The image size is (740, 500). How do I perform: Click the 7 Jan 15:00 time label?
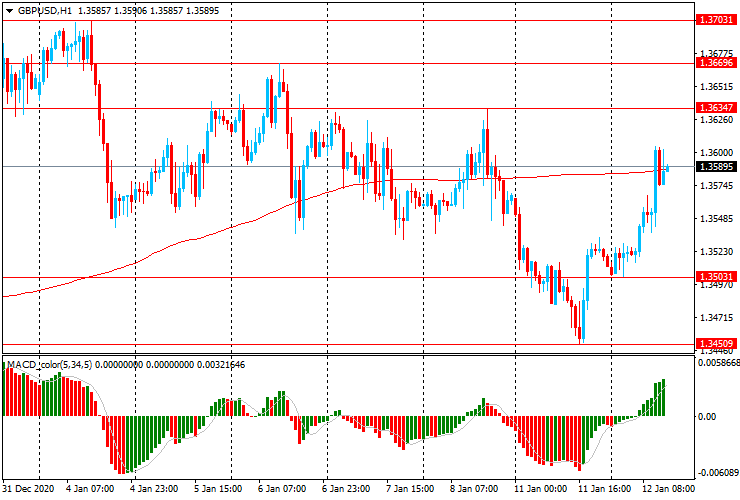pyautogui.click(x=409, y=489)
